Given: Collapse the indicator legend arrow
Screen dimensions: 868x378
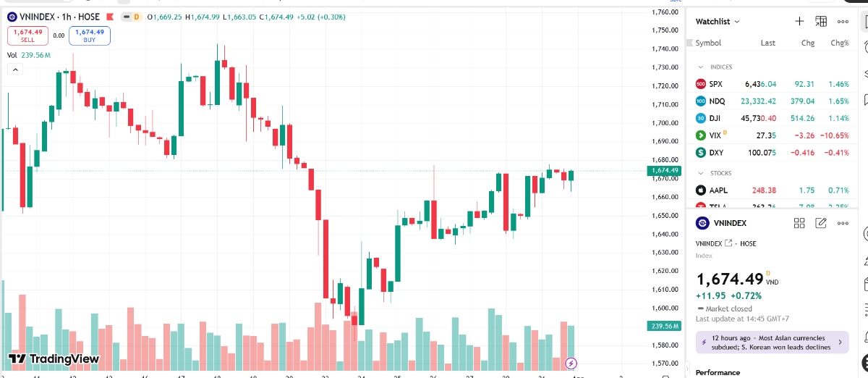Looking at the screenshot, I should pos(15,70).
